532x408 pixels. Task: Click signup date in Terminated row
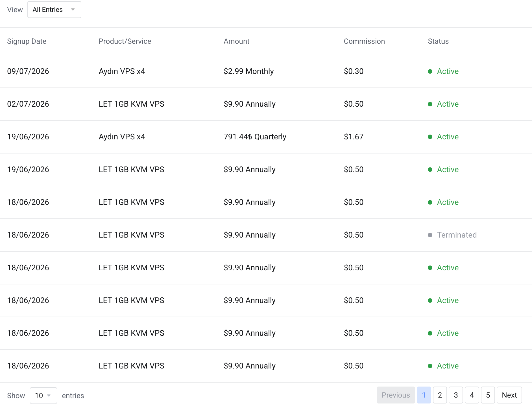tap(28, 235)
